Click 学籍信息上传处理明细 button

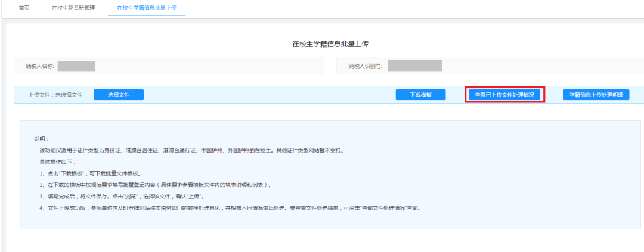click(x=596, y=95)
